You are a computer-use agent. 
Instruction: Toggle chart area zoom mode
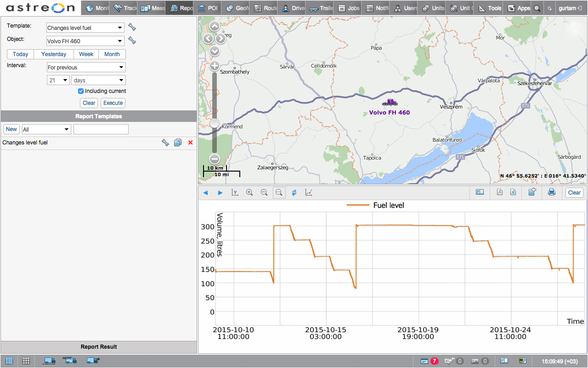tap(279, 193)
